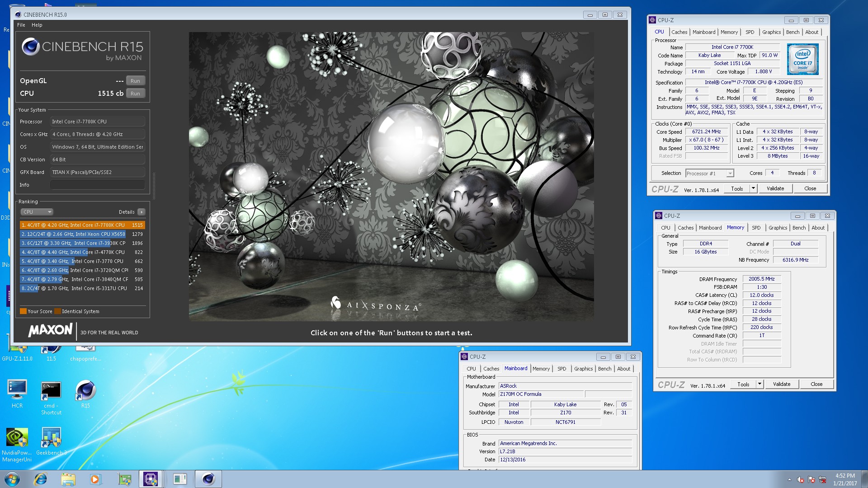Open the HCR desktop icon
This screenshot has height=488, width=868.
17,393
